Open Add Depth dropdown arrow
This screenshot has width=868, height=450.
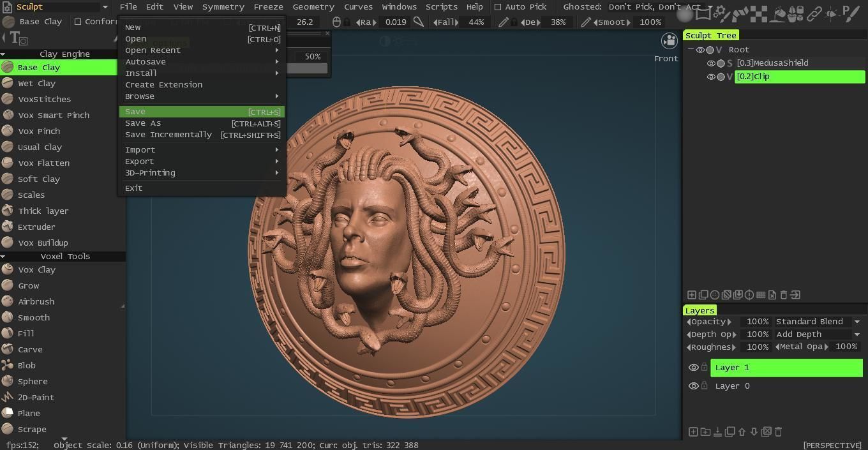(857, 334)
